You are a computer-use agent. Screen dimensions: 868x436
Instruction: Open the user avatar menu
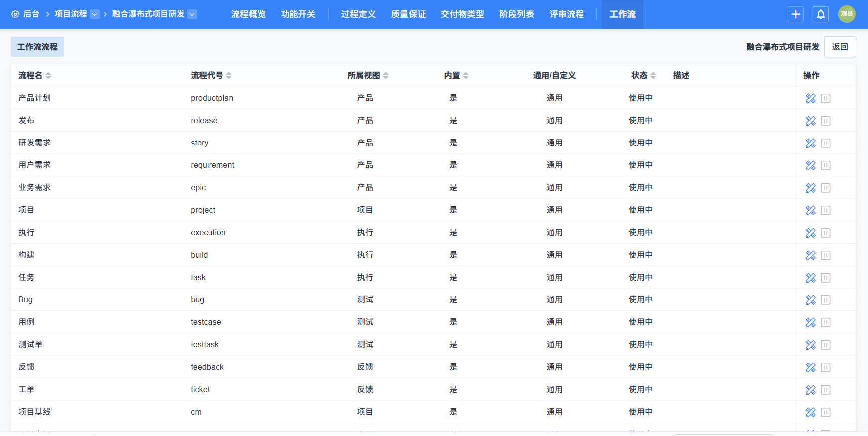pyautogui.click(x=847, y=14)
